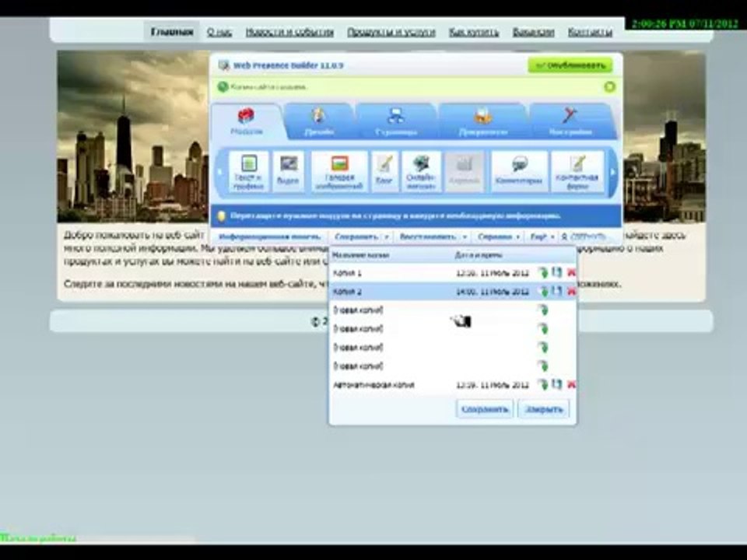Image resolution: width=747 pixels, height=560 pixels.
Task: Choose the Блог module icon
Action: (384, 173)
